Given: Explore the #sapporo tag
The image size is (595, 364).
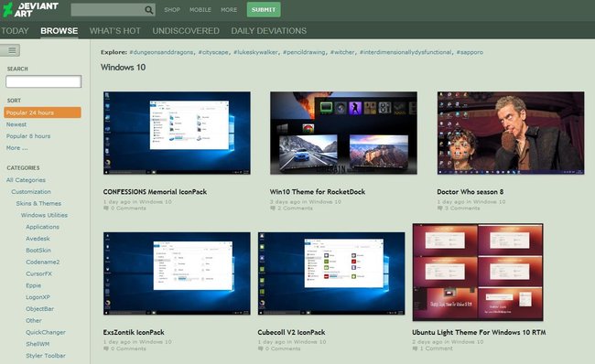Looking at the screenshot, I should click(x=470, y=52).
